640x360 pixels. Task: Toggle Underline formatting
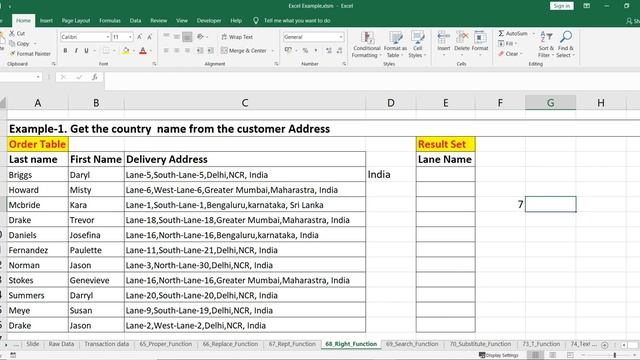tap(86, 51)
